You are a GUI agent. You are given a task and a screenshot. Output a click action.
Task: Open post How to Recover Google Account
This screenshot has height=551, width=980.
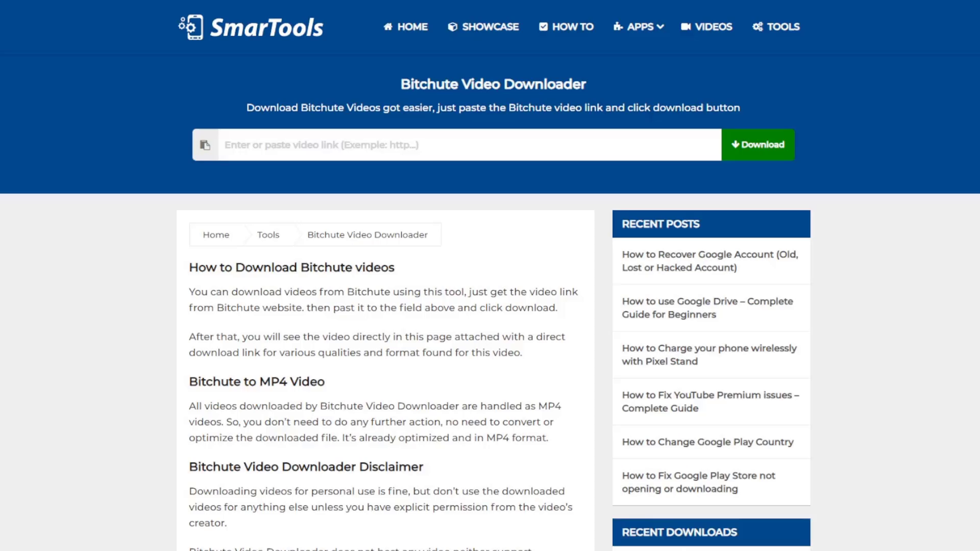point(710,261)
